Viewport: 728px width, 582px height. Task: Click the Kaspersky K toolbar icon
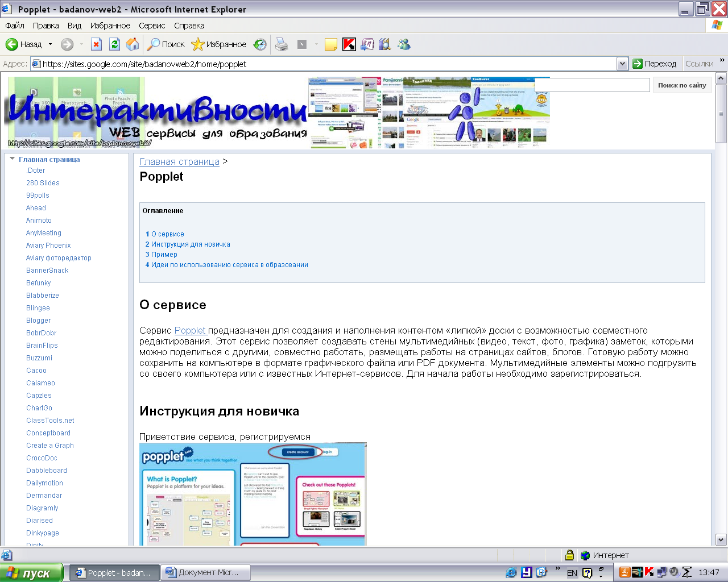(x=349, y=44)
